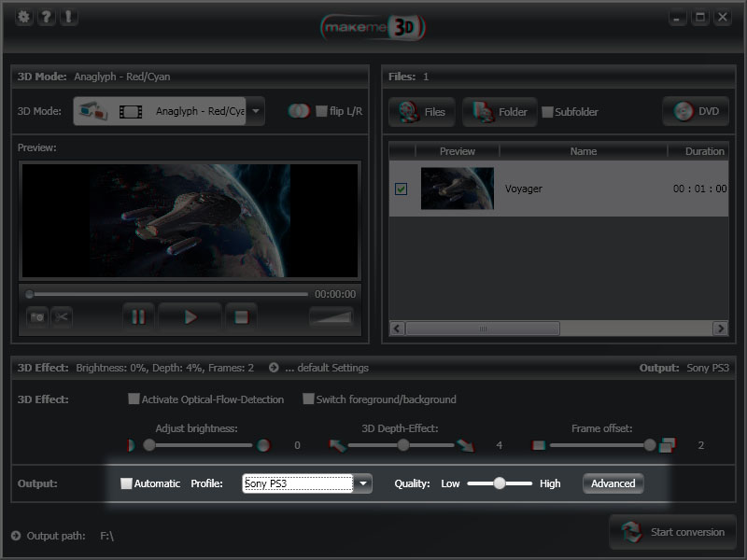Screen dimensions: 747x560
Task: Pause the preview playback
Action: tap(138, 316)
